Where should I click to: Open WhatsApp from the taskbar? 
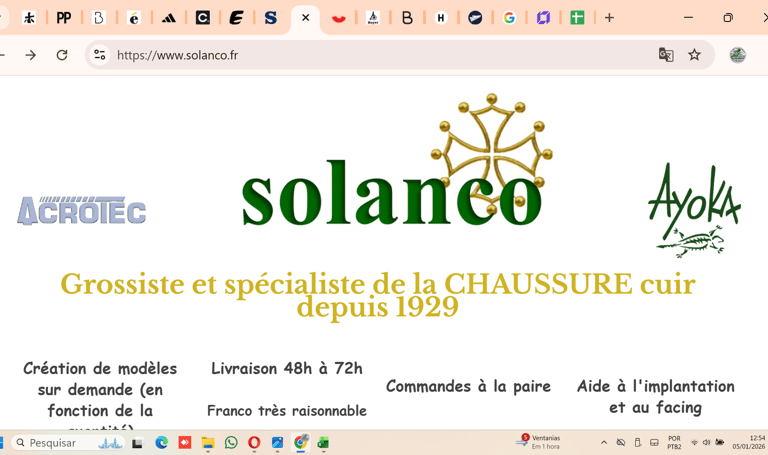tap(231, 443)
